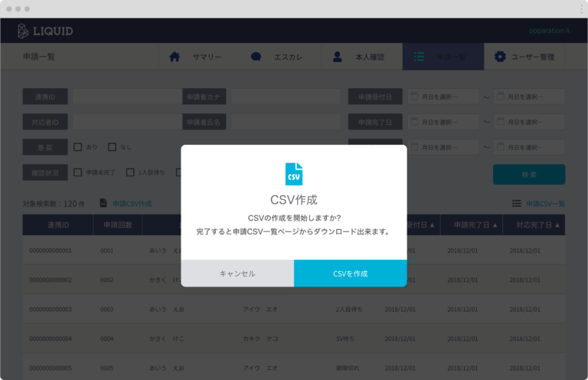Toggle the 申請未完了 checkbox
Viewport: 588px width, 380px height.
coord(77,172)
